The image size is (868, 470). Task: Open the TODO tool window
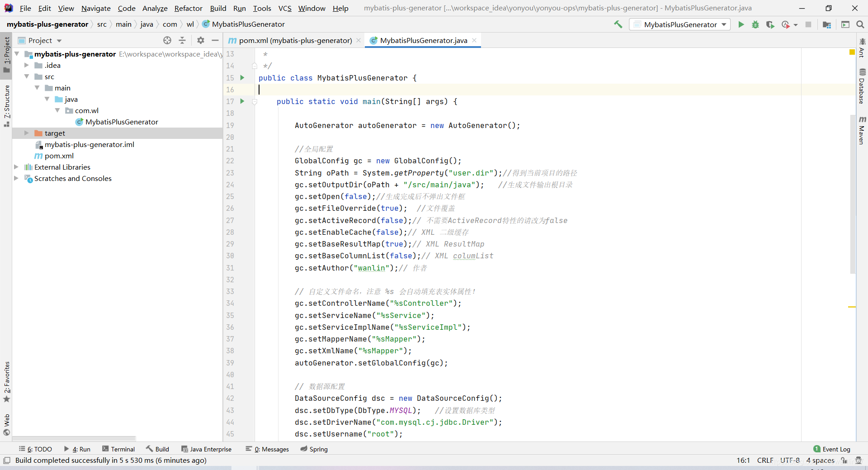[x=35, y=449]
